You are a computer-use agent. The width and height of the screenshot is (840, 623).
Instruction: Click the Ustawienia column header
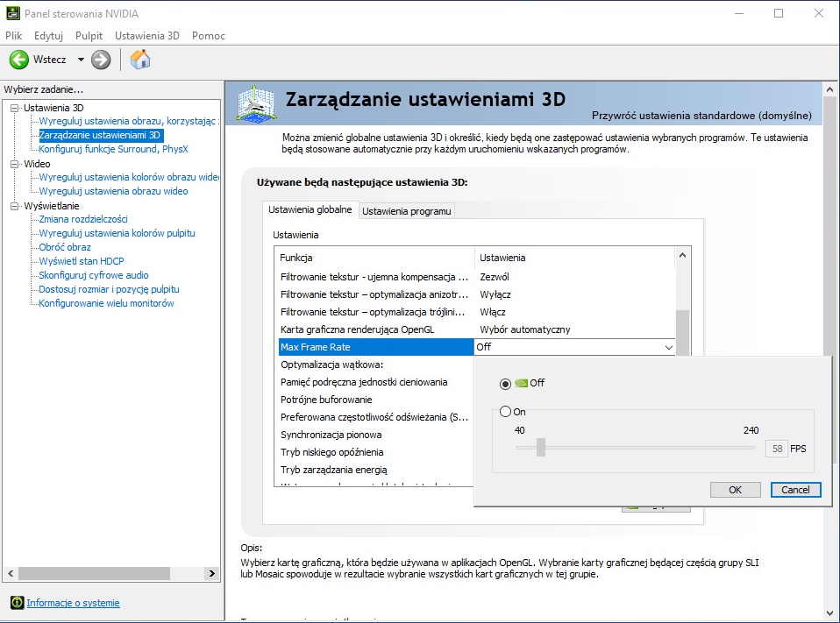click(575, 258)
